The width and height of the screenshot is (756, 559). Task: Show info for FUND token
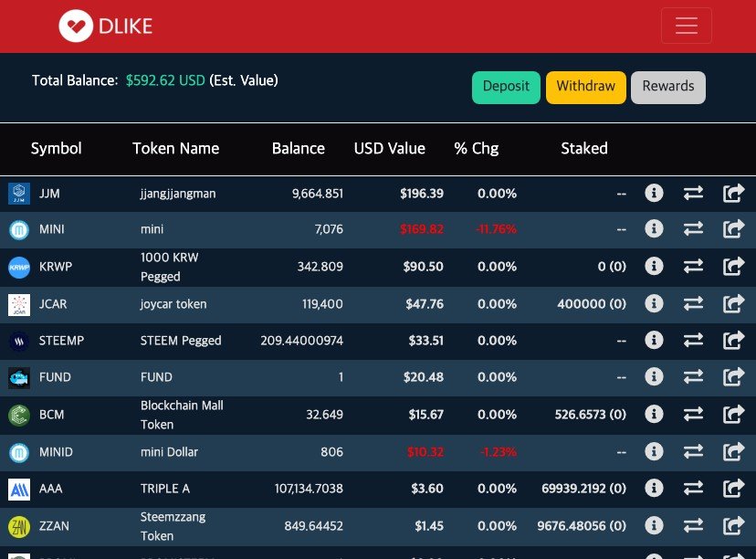click(x=654, y=376)
